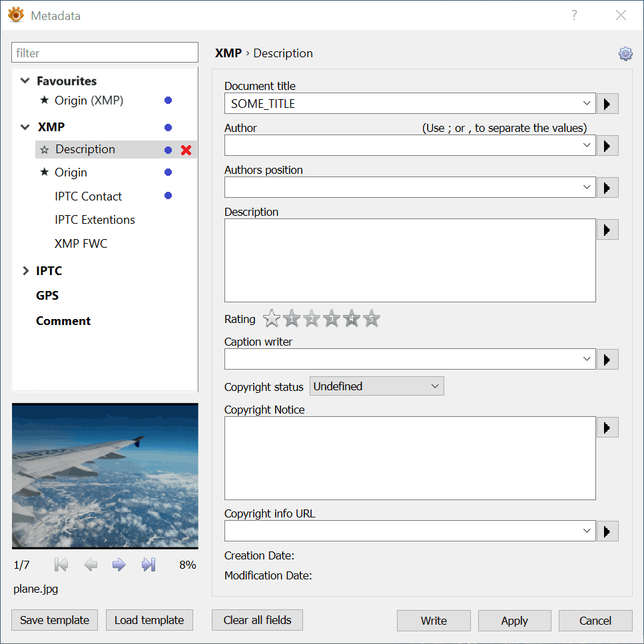Expand the IPTC tree section

point(25,271)
